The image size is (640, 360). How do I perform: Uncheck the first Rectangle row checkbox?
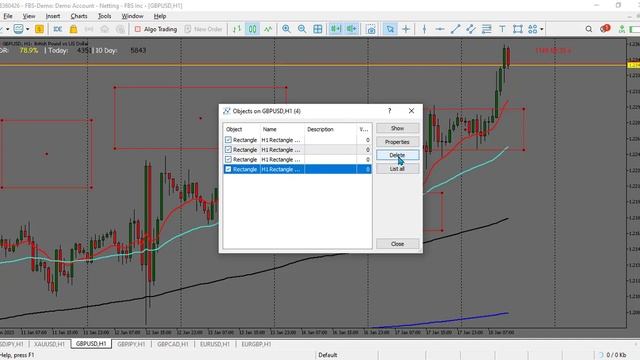pos(228,140)
